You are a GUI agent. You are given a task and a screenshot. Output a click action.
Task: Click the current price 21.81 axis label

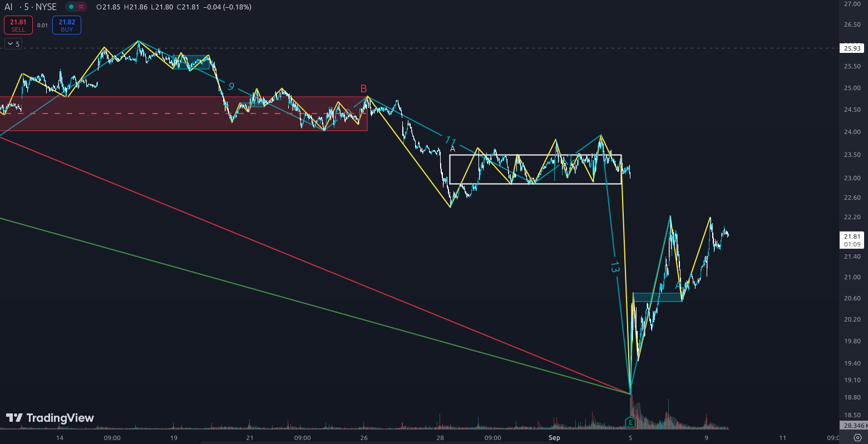pos(852,237)
